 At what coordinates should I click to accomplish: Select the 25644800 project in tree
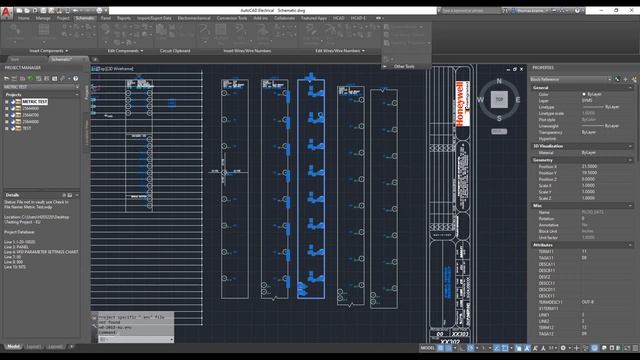31,122
